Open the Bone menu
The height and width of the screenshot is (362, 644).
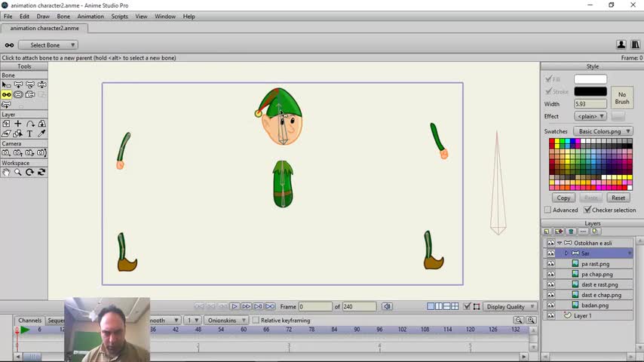[63, 17]
